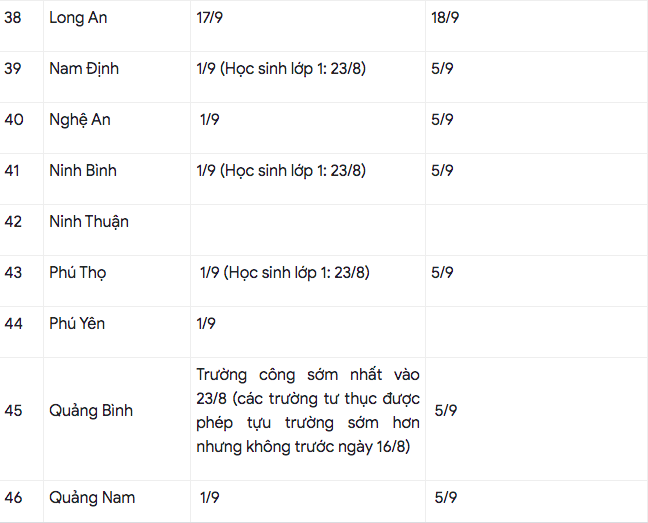Select the Nam Định row name
Viewport: 648px width, 523px height.
point(84,69)
